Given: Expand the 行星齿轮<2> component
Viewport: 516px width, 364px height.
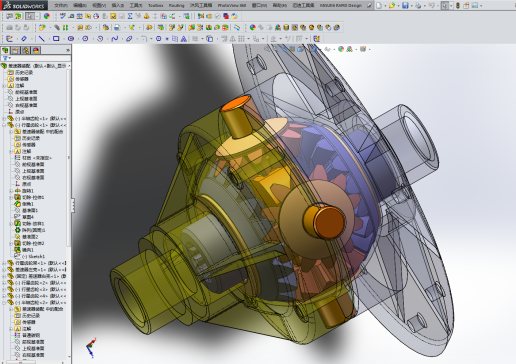Looking at the screenshot, I should pyautogui.click(x=4, y=283).
